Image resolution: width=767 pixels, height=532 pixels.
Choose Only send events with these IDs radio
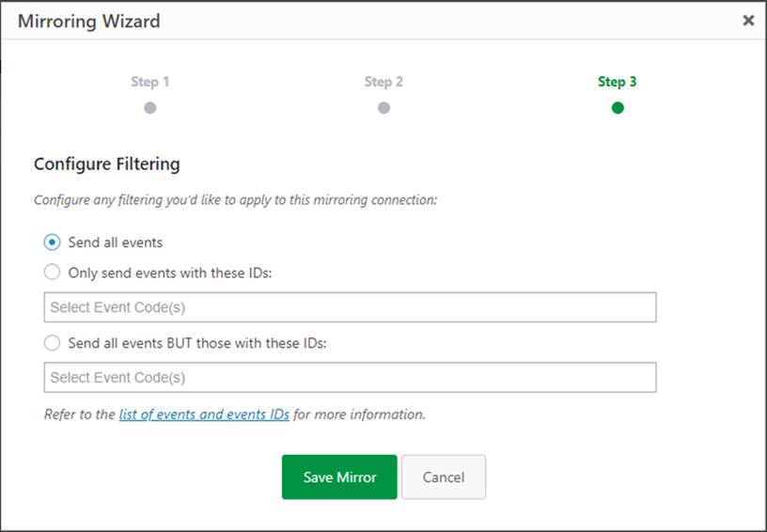point(52,273)
